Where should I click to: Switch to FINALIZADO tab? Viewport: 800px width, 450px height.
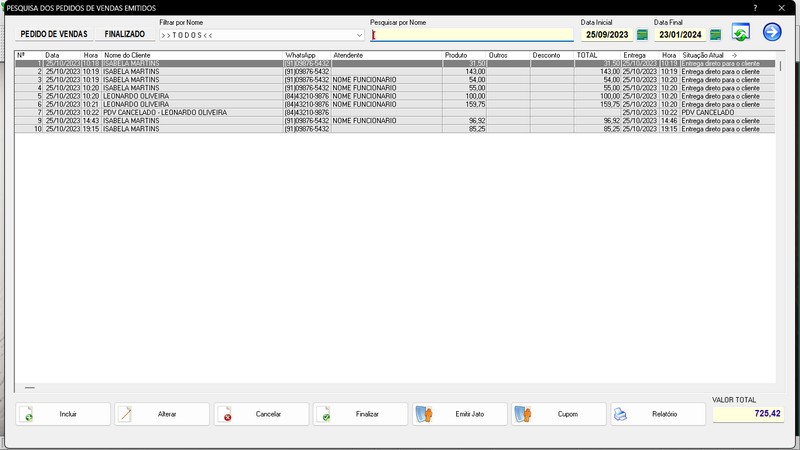coord(124,34)
